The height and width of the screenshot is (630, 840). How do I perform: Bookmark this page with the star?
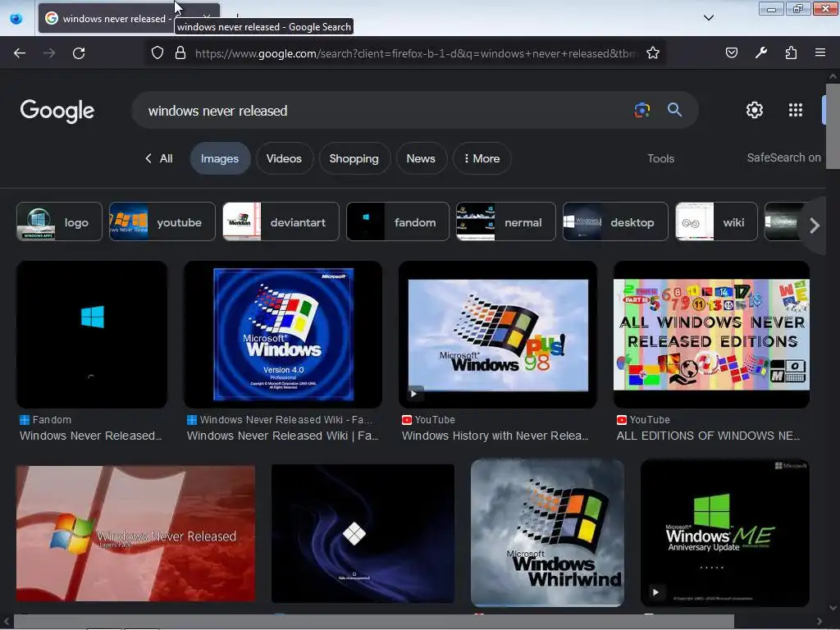(652, 52)
